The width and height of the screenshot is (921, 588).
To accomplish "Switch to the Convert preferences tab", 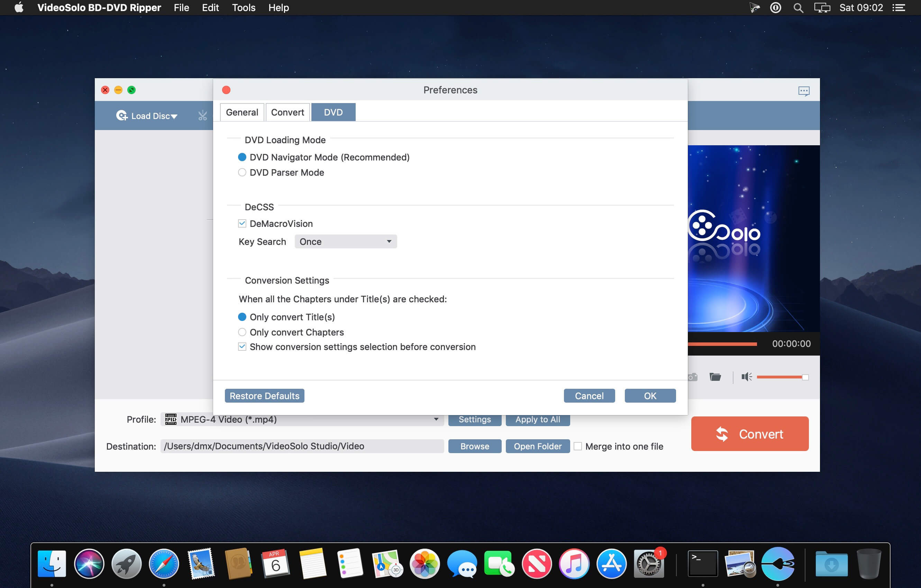I will (x=288, y=112).
